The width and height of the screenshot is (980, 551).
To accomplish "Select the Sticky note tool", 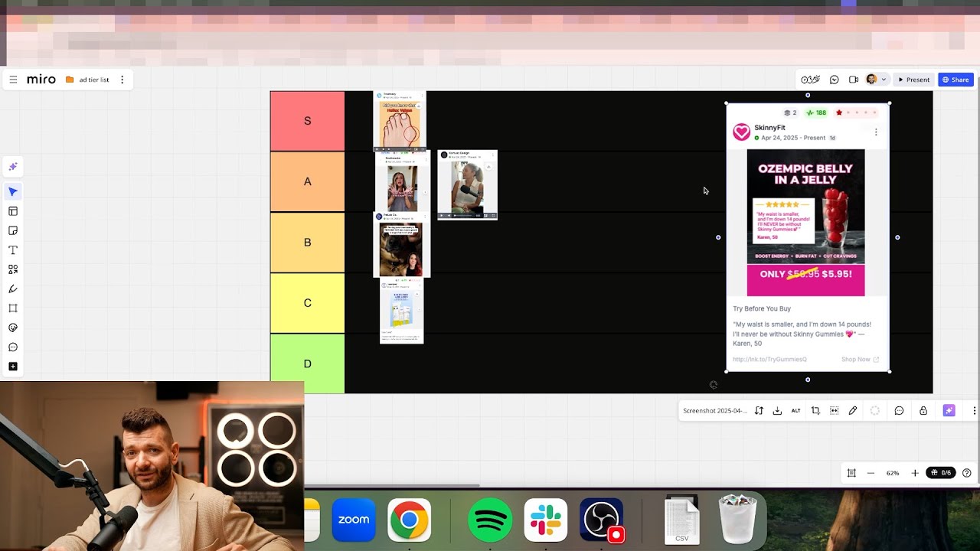I will pos(13,230).
